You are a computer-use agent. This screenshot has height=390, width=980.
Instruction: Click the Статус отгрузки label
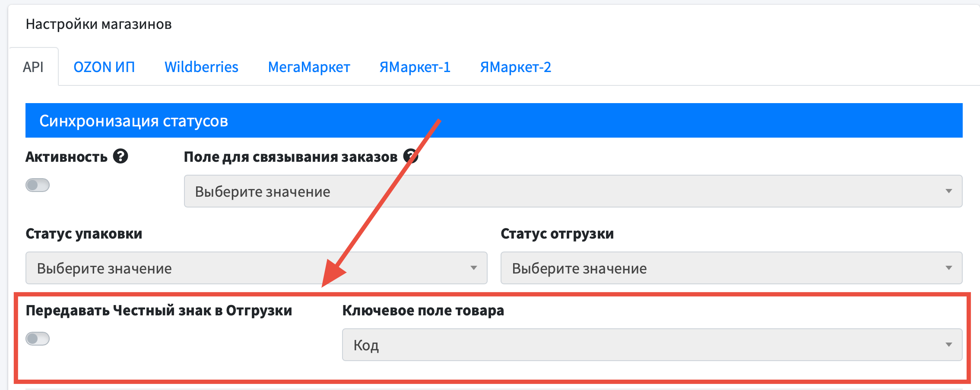557,233
